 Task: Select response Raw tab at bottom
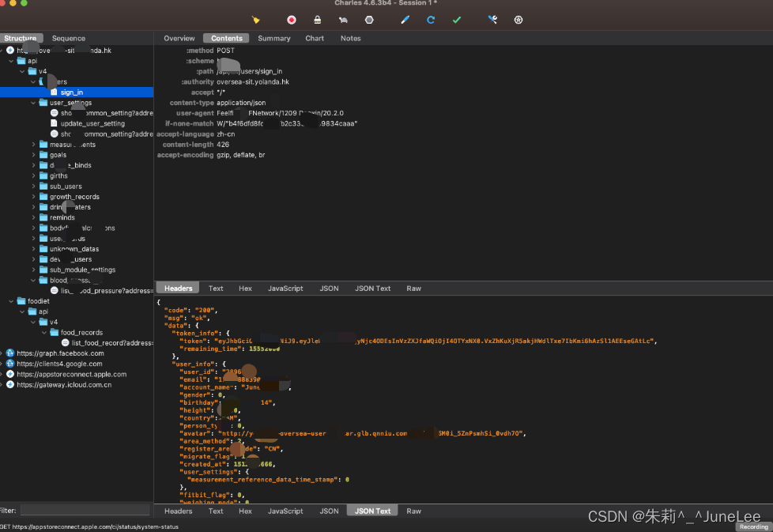[413, 511]
